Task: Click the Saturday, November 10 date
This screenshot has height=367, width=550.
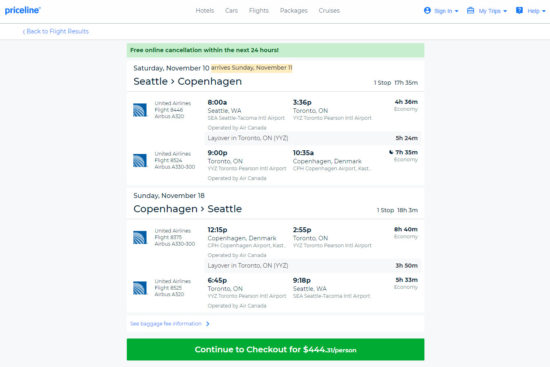Action: click(x=171, y=68)
